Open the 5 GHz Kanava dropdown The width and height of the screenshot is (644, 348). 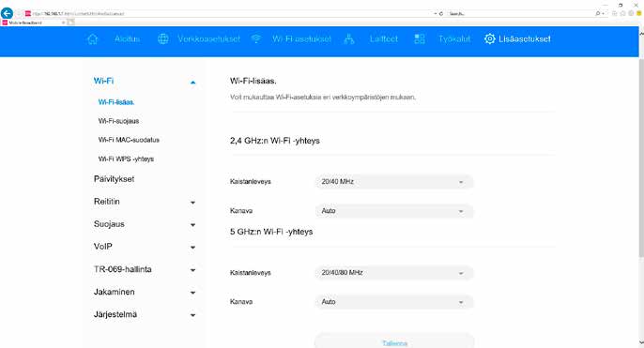pos(394,302)
